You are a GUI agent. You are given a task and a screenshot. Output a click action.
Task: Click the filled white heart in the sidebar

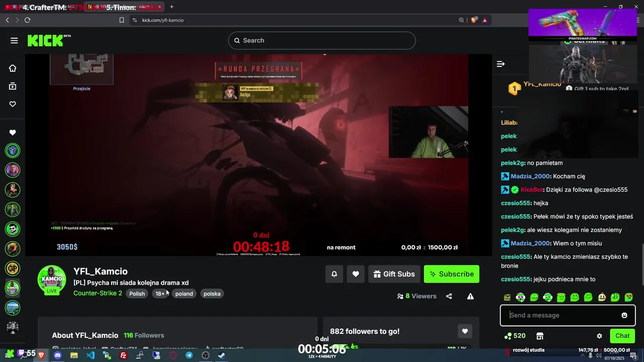[13, 133]
